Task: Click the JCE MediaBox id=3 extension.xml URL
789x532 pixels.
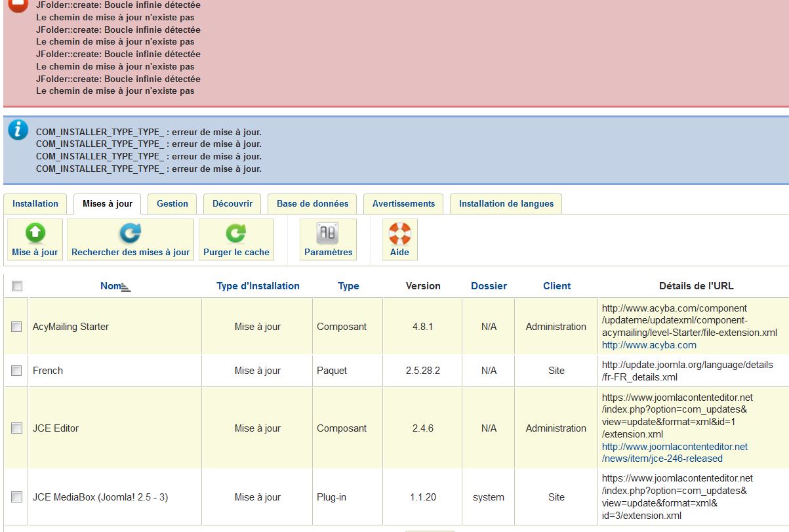Action: (x=678, y=497)
